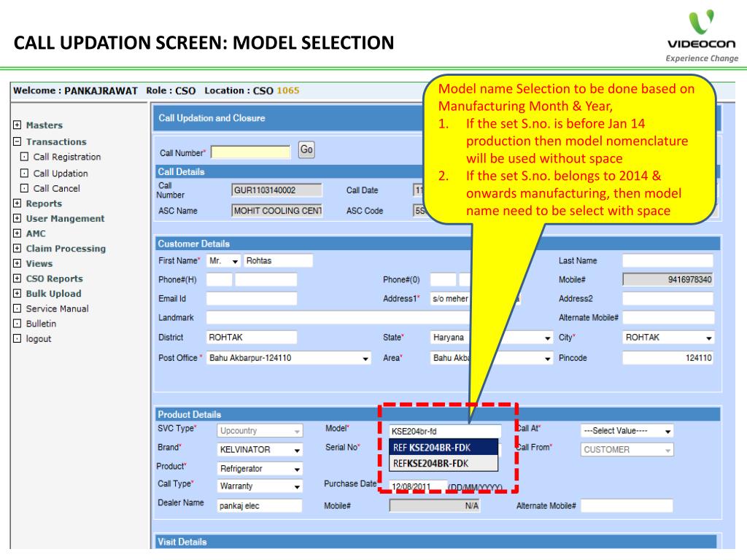Expand the AMC tree node
This screenshot has height=560, width=747.
point(18,233)
